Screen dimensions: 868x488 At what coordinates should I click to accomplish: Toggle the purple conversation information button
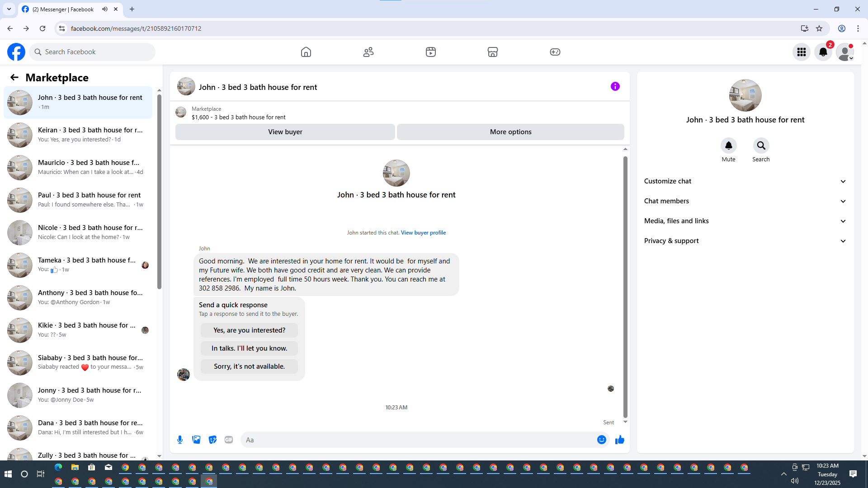click(615, 86)
